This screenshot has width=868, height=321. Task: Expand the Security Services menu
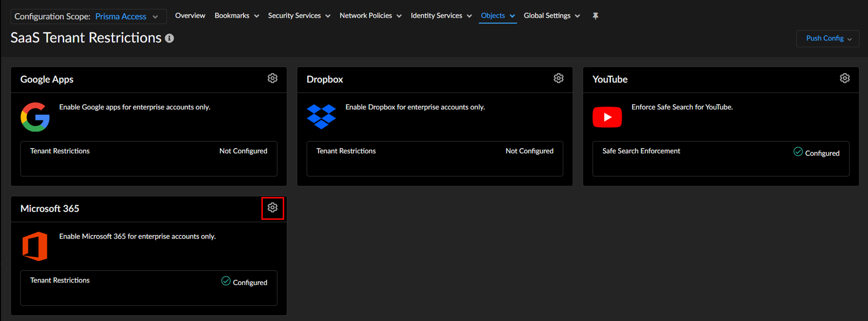pos(299,15)
